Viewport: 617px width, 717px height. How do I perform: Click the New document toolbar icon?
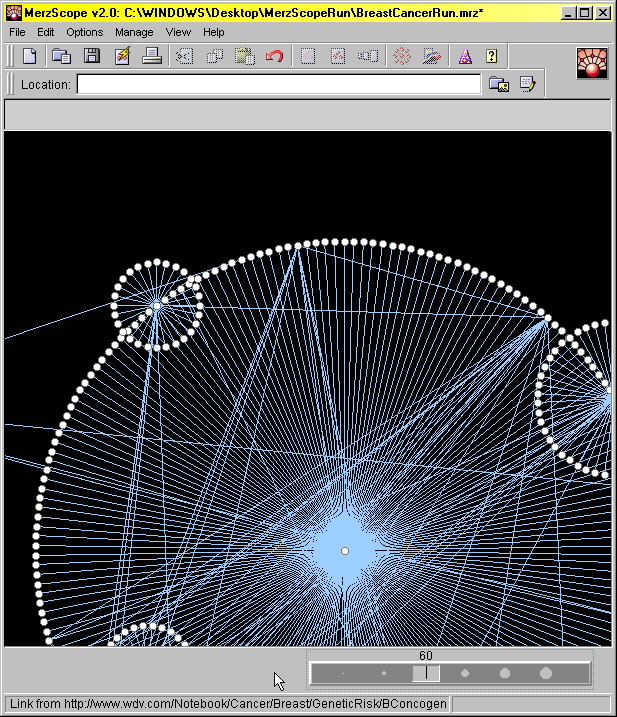tap(30, 56)
